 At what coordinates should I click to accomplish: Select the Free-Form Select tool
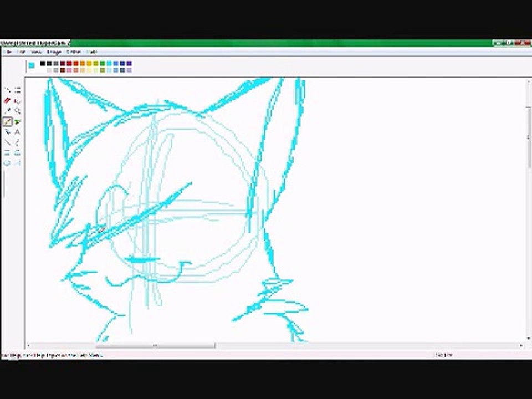pyautogui.click(x=7, y=90)
